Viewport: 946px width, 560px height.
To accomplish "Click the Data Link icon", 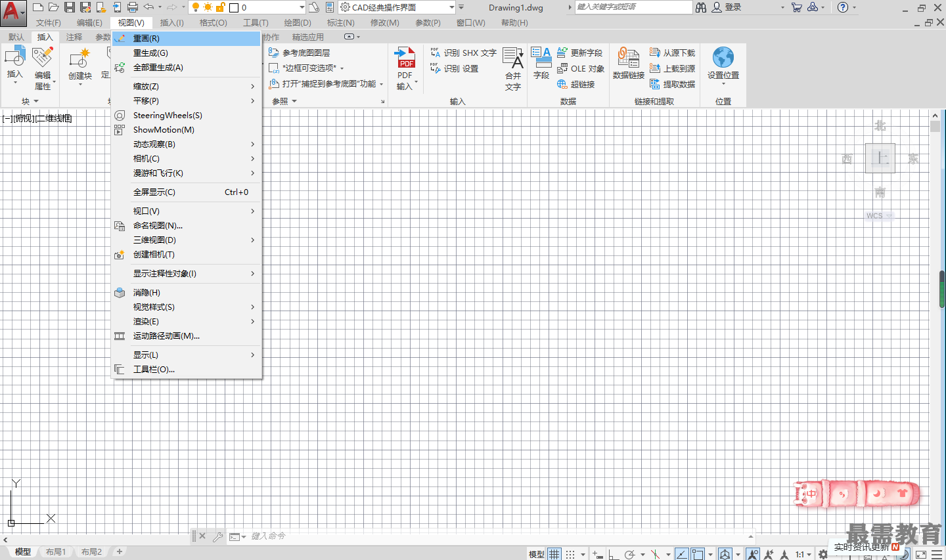I will [628, 58].
